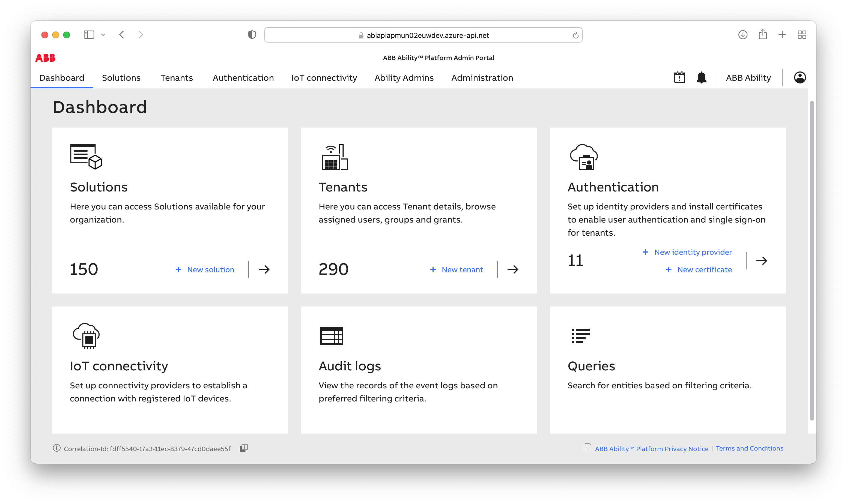847x504 pixels.
Task: Click the Audit logs card heading
Action: (350, 366)
